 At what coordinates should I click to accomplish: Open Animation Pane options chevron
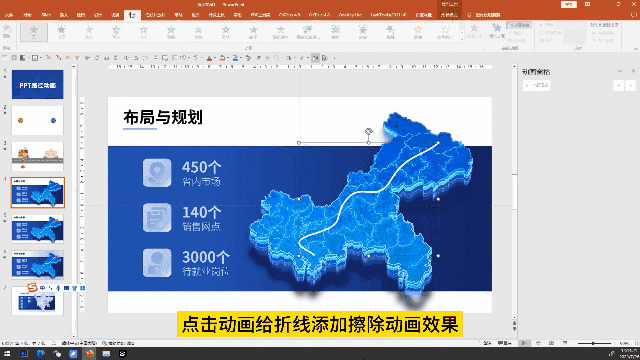pos(620,71)
